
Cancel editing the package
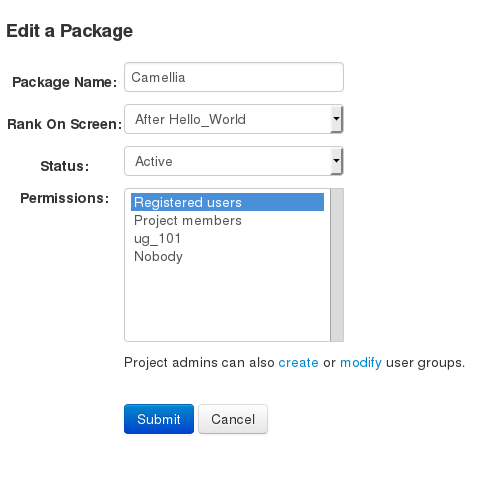tap(233, 419)
